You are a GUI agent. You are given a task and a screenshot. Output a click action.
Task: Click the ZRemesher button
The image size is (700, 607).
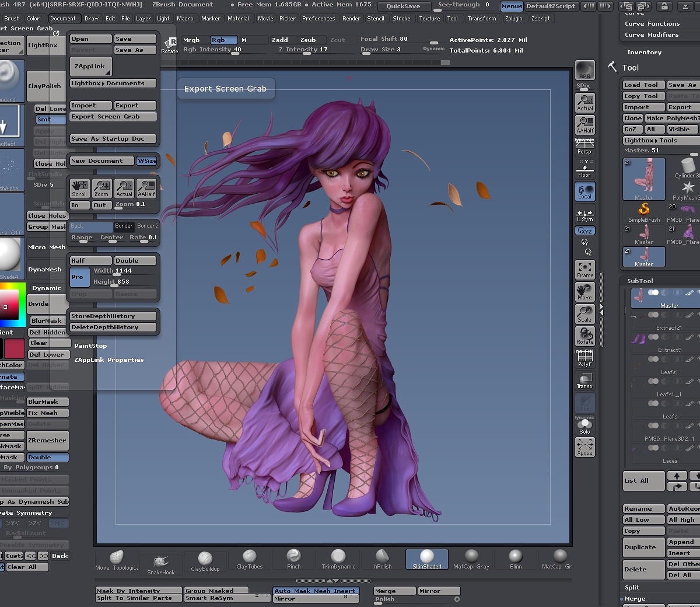point(48,441)
